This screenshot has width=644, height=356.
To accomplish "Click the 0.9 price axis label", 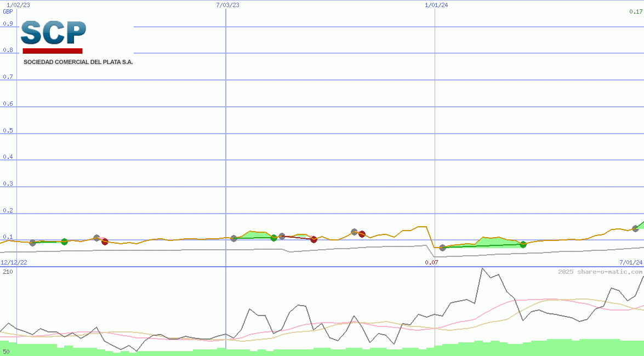I will click(x=8, y=24).
